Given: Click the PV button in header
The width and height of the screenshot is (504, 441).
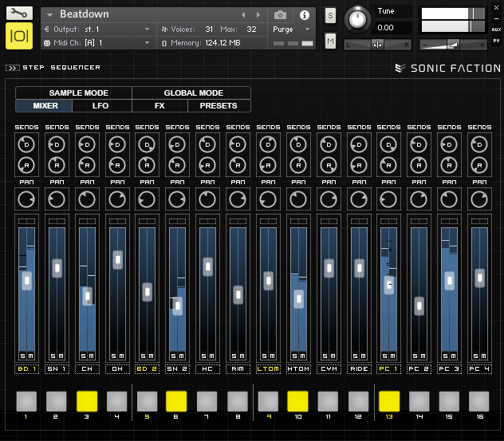Looking at the screenshot, I should coord(496,40).
